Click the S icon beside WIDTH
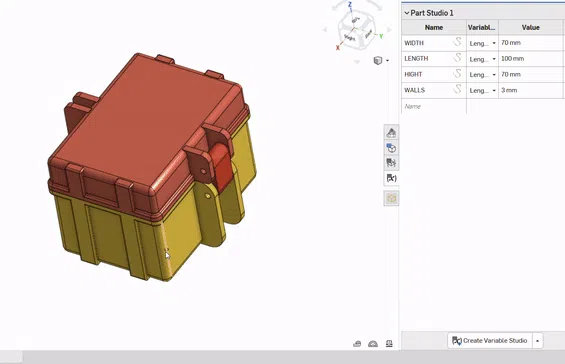This screenshot has width=565, height=364. [457, 42]
